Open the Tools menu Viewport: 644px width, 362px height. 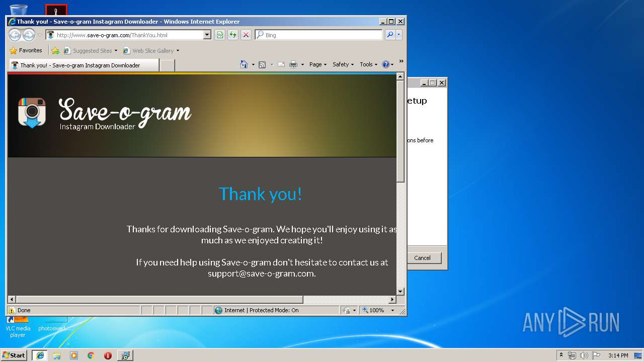coord(368,64)
